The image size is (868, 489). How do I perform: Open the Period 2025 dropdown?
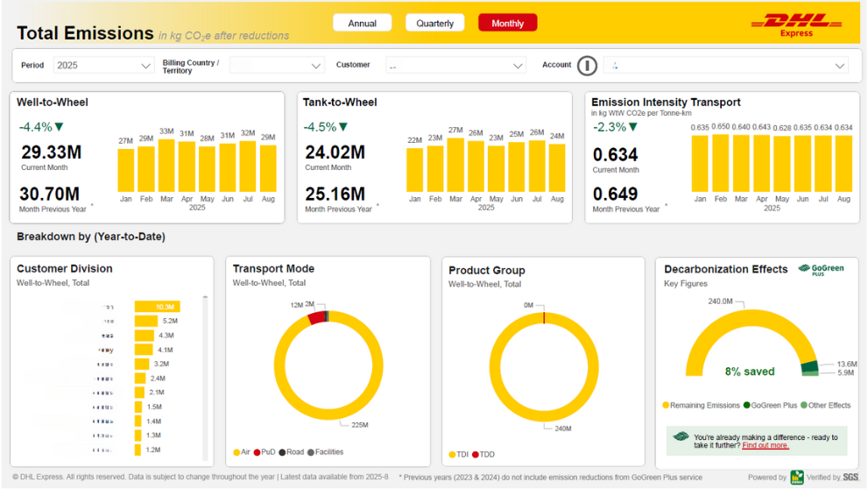click(x=103, y=66)
